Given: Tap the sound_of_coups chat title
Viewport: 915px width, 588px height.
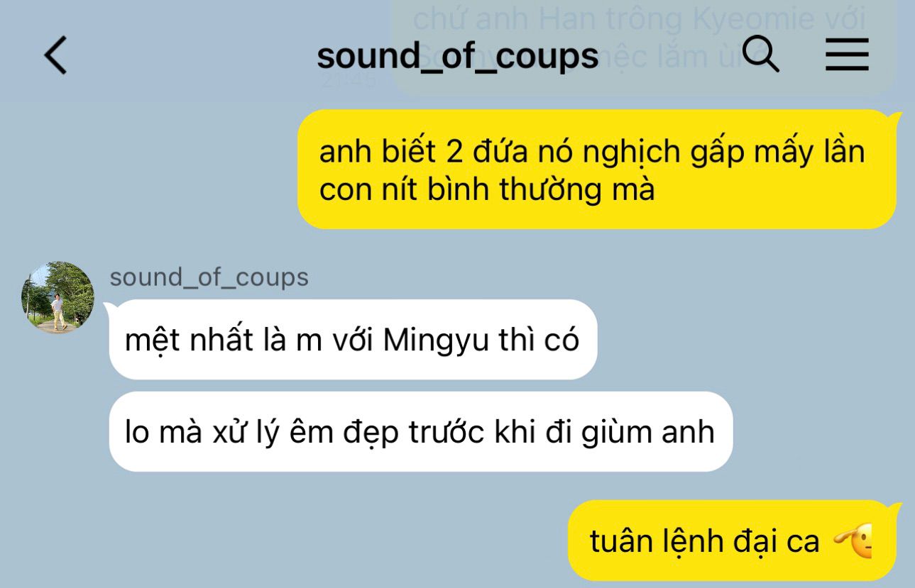Looking at the screenshot, I should (x=458, y=56).
